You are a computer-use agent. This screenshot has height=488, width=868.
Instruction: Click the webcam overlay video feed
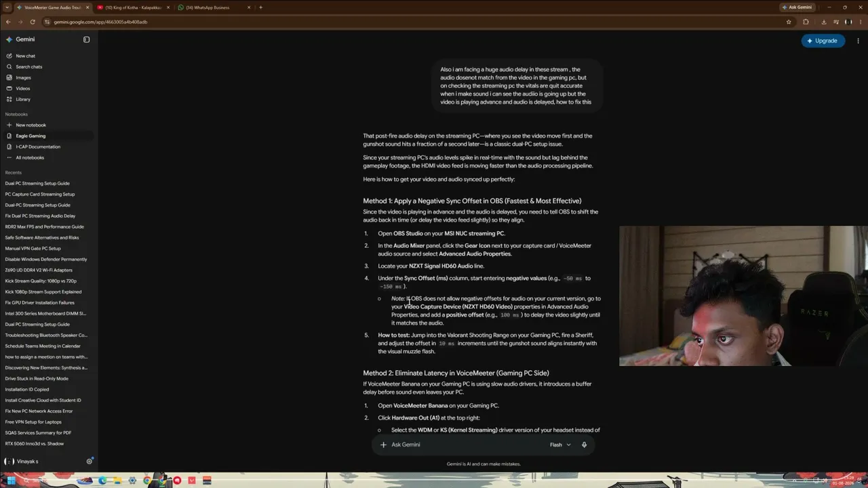743,296
